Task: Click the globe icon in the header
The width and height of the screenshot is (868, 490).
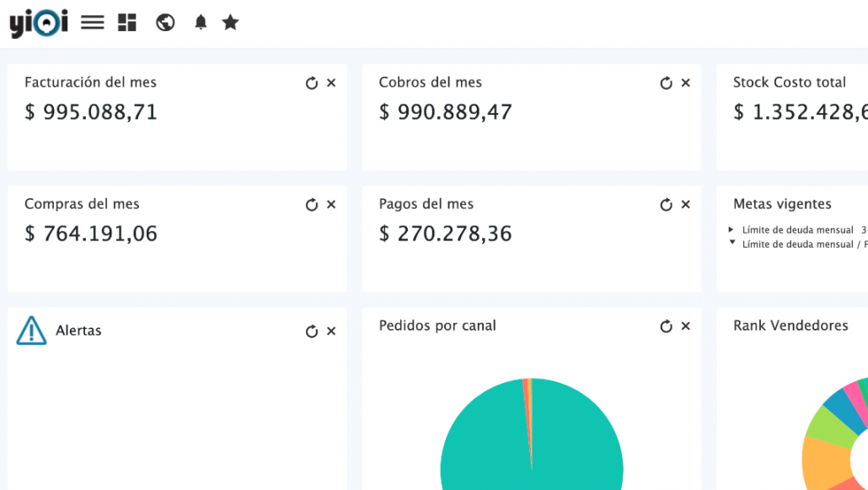Action: 165,23
